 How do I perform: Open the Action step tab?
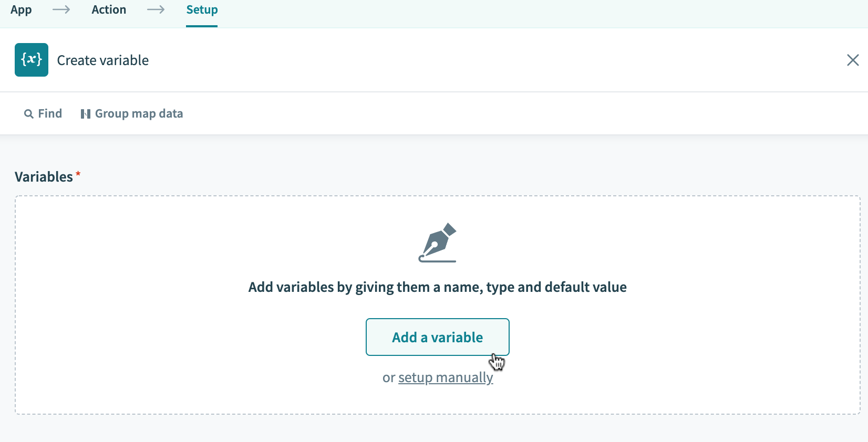coord(109,9)
